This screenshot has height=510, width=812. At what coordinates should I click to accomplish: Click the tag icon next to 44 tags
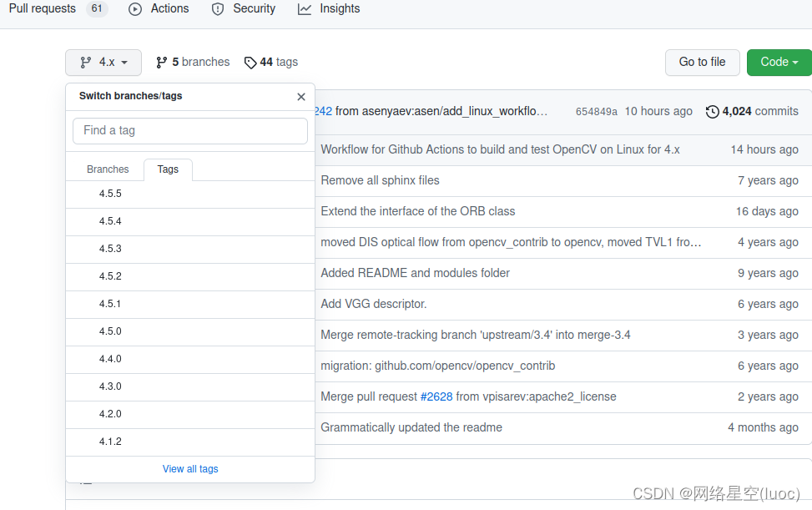[x=250, y=63]
